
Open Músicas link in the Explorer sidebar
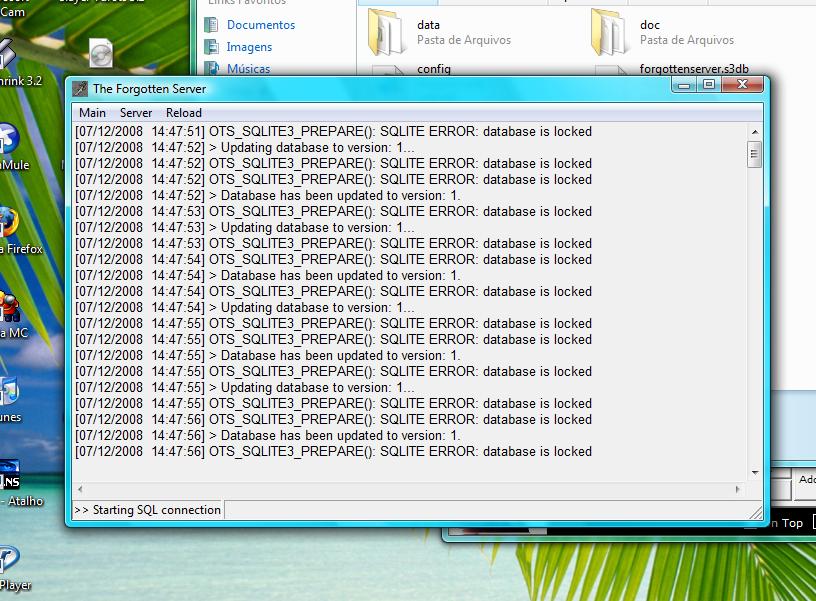point(248,69)
